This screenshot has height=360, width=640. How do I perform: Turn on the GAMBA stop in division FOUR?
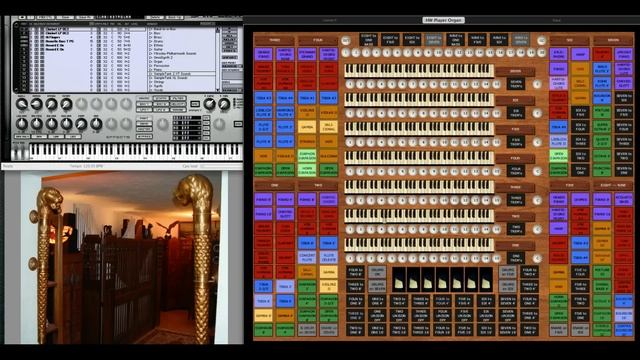(x=307, y=127)
